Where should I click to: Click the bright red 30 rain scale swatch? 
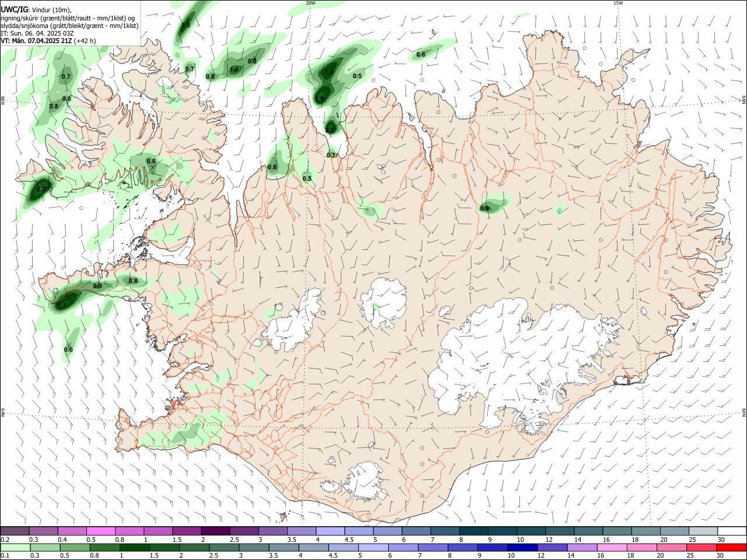click(731, 547)
